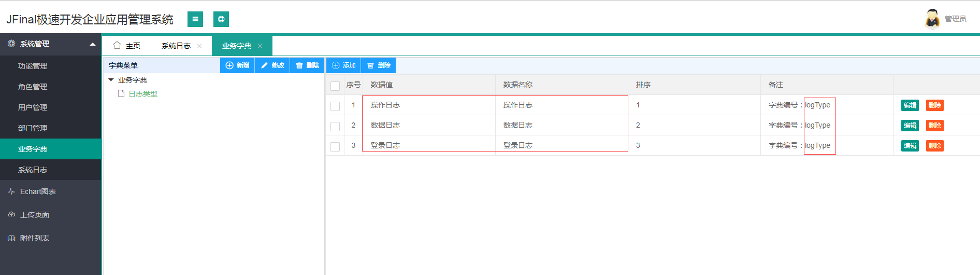
Task: Close the 系统日志 tab
Action: [199, 46]
